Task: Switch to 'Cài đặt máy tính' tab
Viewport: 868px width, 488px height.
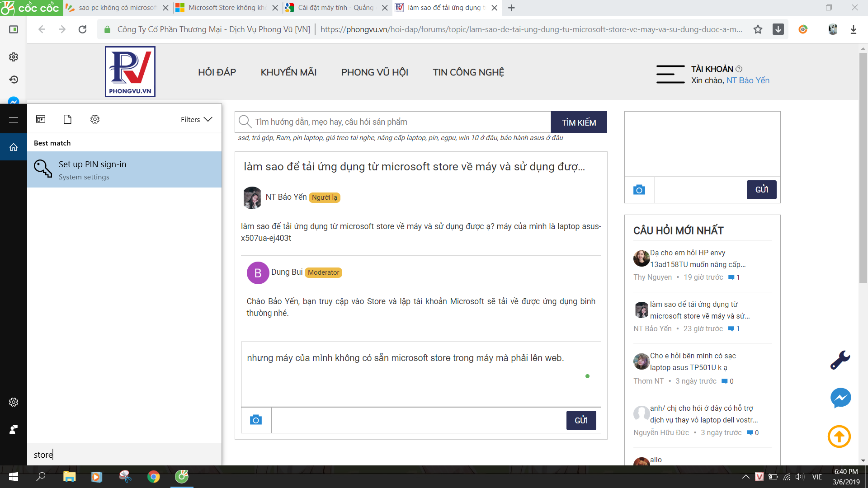Action: (336, 8)
